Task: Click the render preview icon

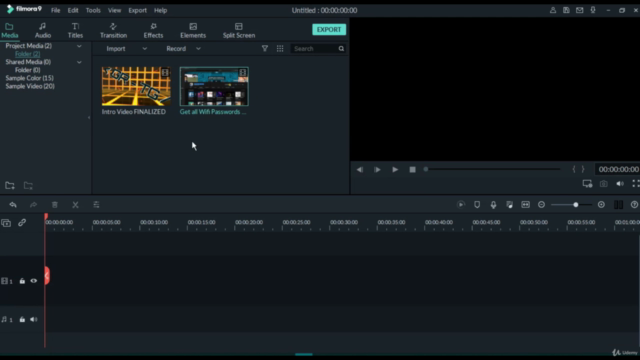Action: pos(461,204)
